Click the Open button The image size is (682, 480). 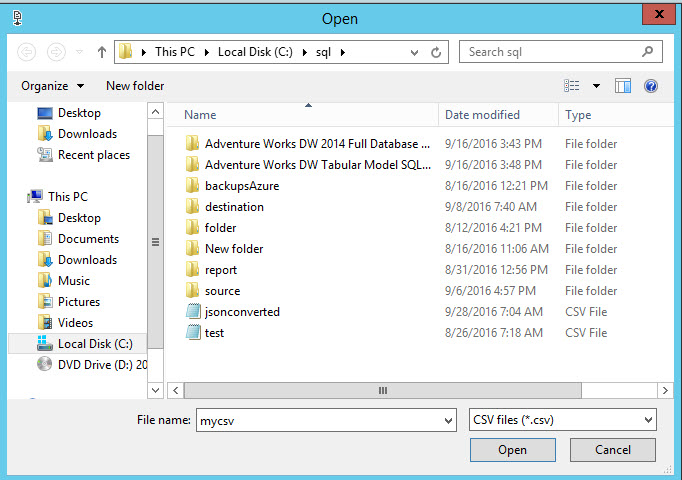pyautogui.click(x=513, y=450)
